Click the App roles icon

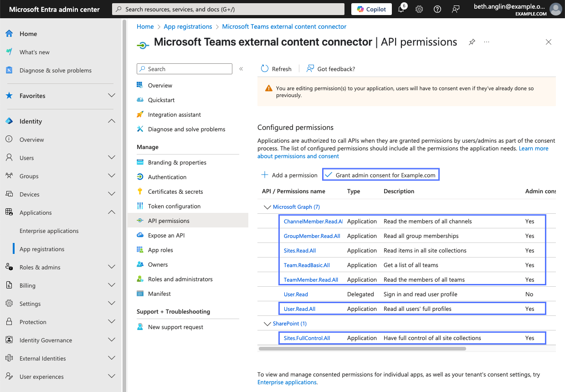[140, 250]
